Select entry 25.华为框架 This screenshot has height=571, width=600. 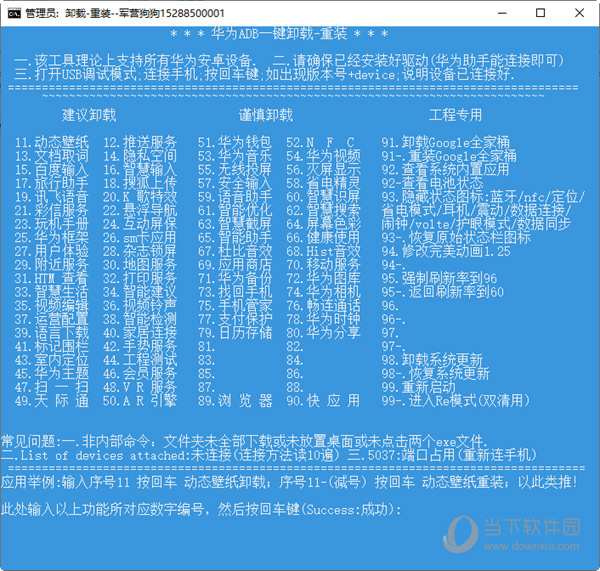click(x=52, y=238)
